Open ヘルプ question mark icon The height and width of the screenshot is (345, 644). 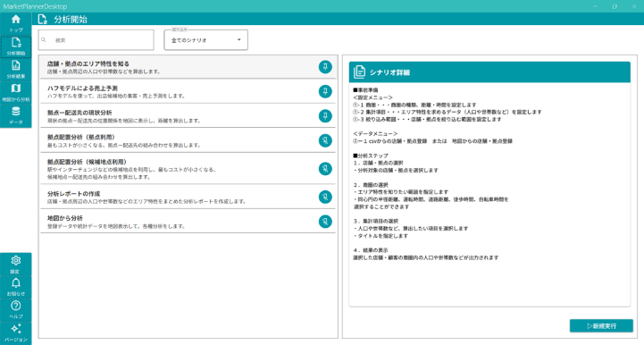(15, 309)
